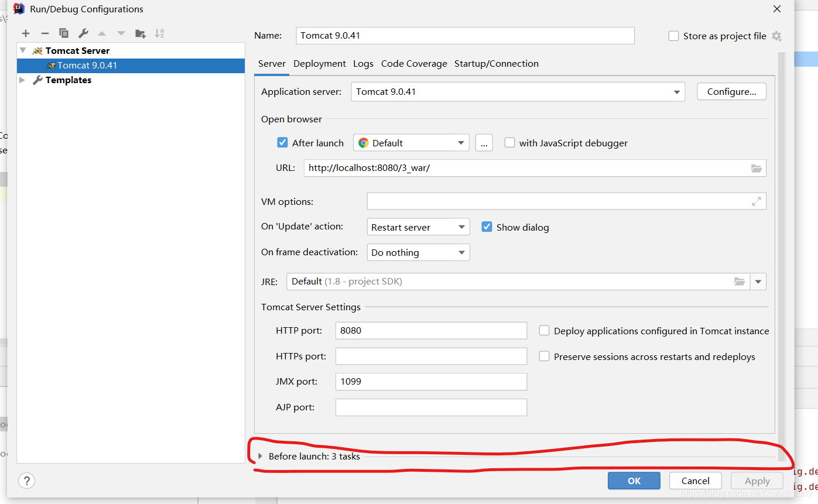The width and height of the screenshot is (818, 504).
Task: Open the On 'Update' action dropdown
Action: [418, 227]
